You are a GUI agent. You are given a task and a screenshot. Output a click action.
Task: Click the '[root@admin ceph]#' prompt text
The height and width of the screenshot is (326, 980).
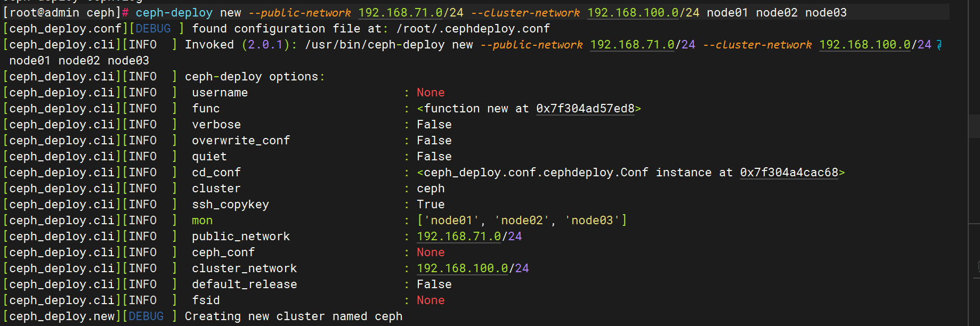66,13
